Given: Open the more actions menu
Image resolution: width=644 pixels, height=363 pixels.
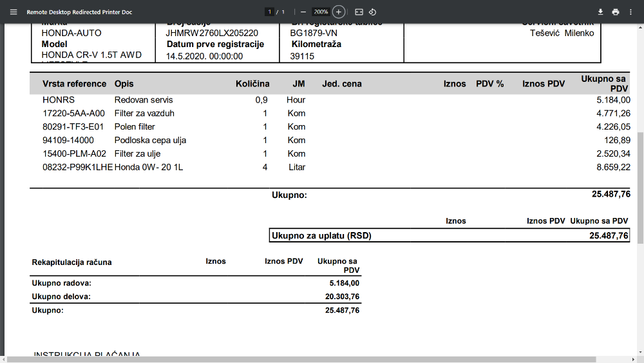Looking at the screenshot, I should tap(630, 12).
